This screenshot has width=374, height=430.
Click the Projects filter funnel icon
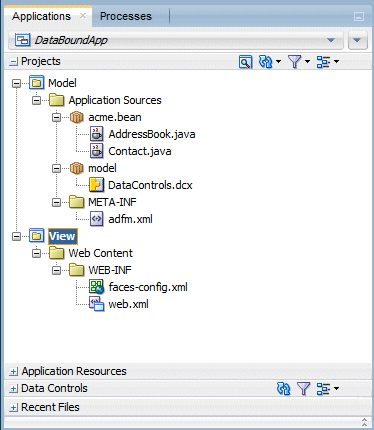(x=295, y=62)
